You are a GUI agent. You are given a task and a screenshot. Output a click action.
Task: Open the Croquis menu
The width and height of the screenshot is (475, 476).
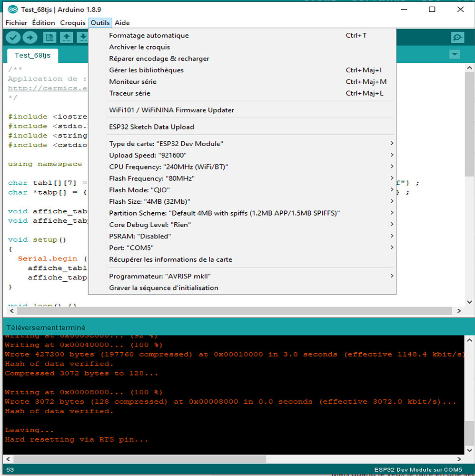coord(72,22)
